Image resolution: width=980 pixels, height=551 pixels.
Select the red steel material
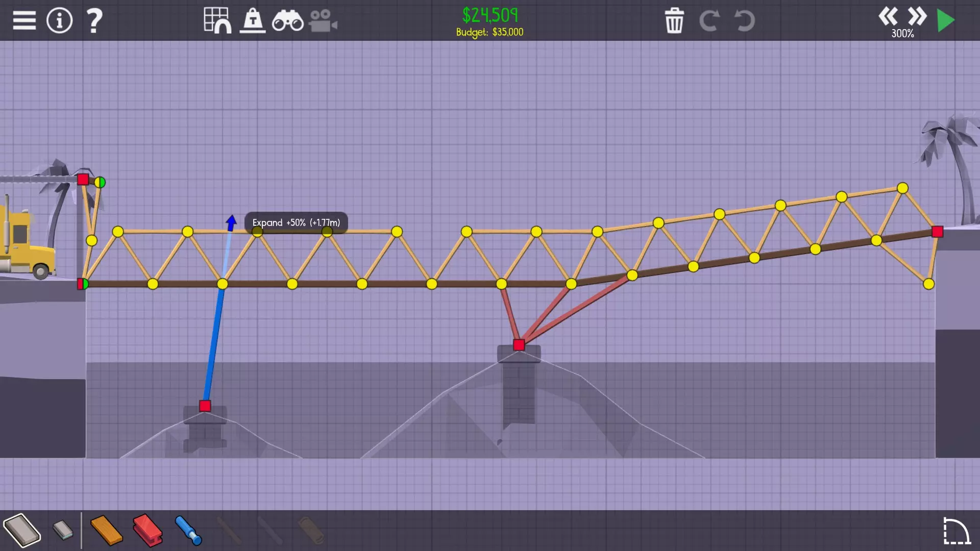click(x=148, y=530)
